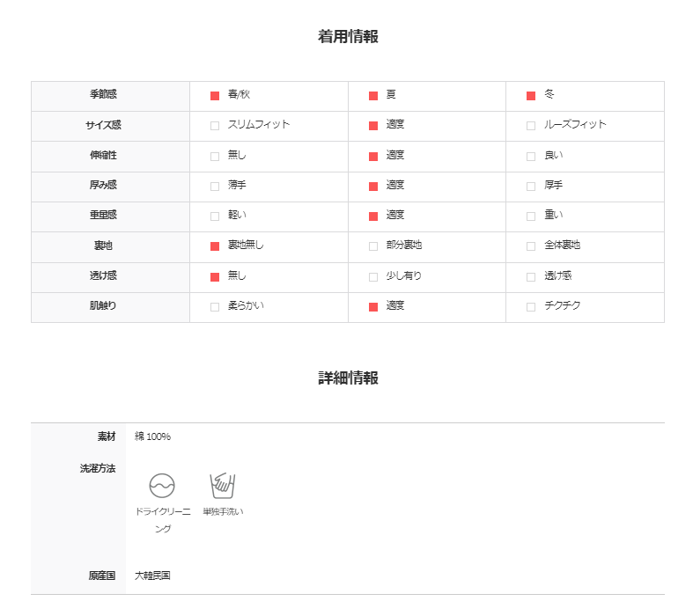The height and width of the screenshot is (616, 693).
Task: Toggle the 夏 season checkbox
Action: pos(373,96)
